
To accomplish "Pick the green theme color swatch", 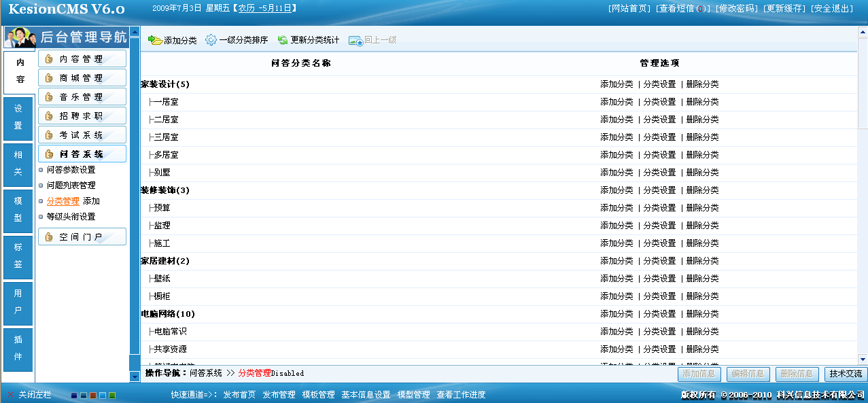I will tap(112, 396).
